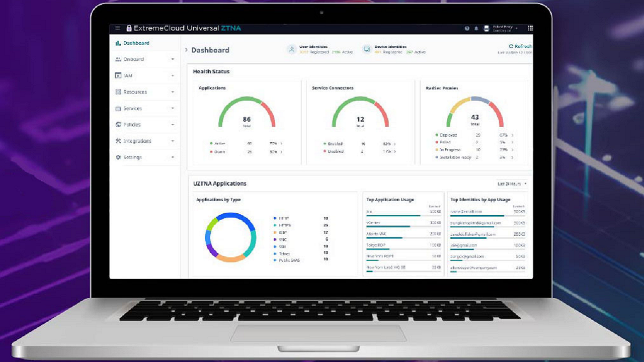The width and height of the screenshot is (644, 362).
Task: Click the hamburger menu icon
Action: click(x=118, y=28)
